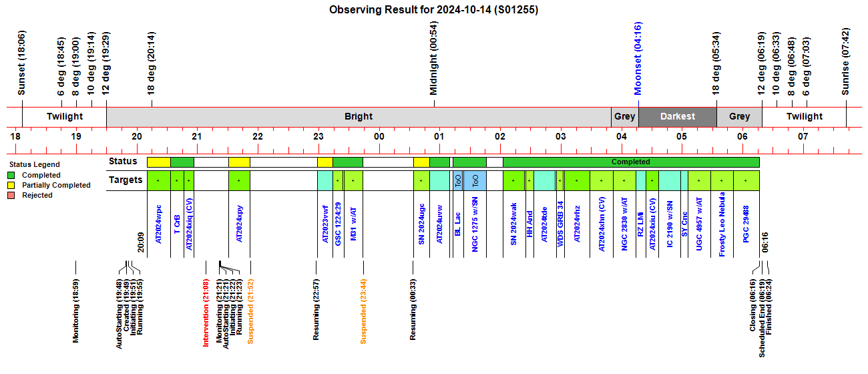Screen dimensions: 868x374
Task: Click the Resuming (00:33) event label
Action: [413, 309]
